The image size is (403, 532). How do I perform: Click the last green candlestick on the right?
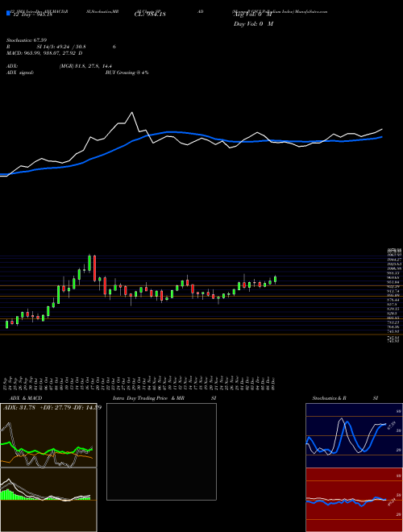point(275,279)
